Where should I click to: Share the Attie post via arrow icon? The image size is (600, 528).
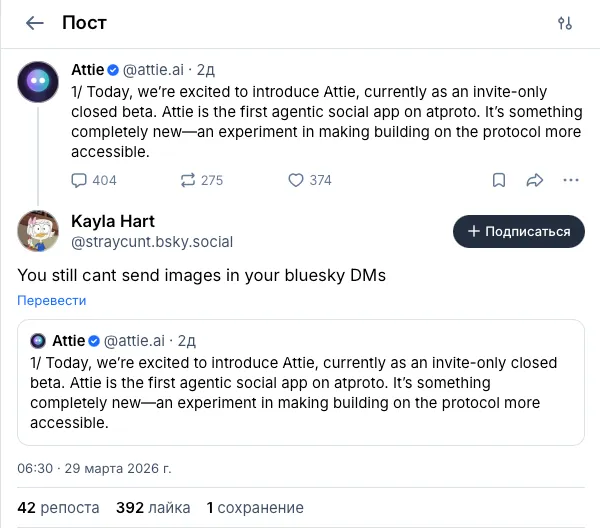tap(534, 180)
